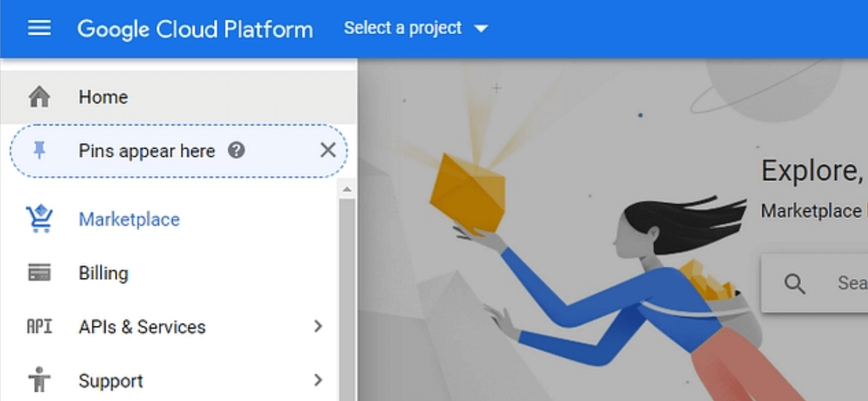Expand the APIs & Services submenu chevron
Image resolution: width=868 pixels, height=401 pixels.
(x=318, y=326)
